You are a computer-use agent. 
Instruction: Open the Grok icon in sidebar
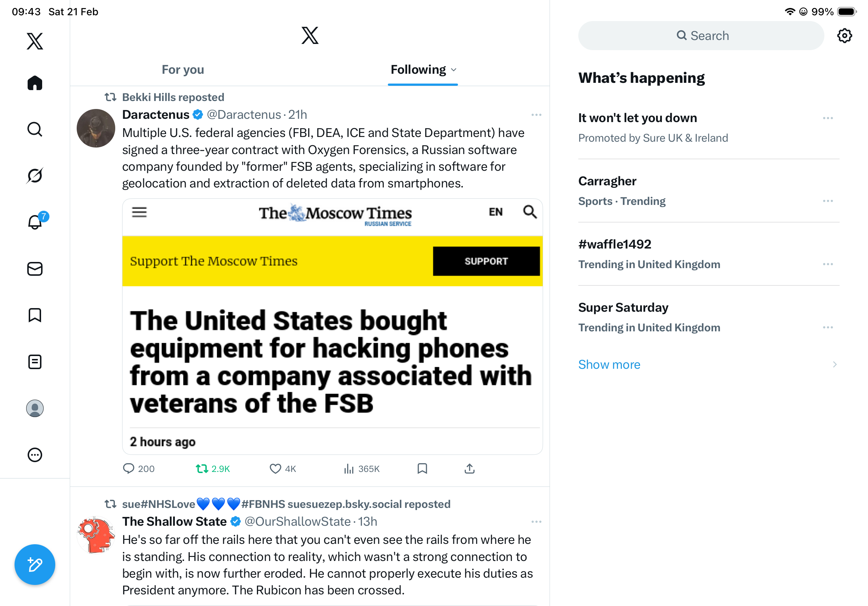click(x=35, y=176)
